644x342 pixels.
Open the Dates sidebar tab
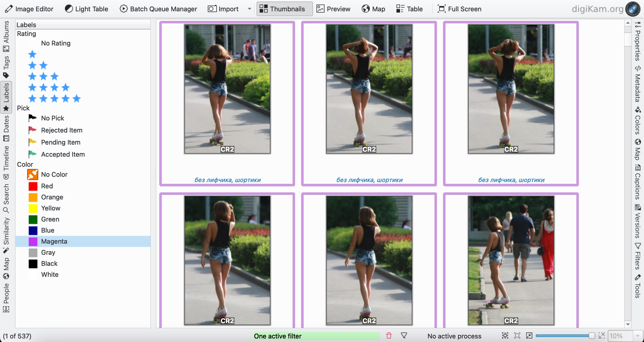(x=6, y=128)
